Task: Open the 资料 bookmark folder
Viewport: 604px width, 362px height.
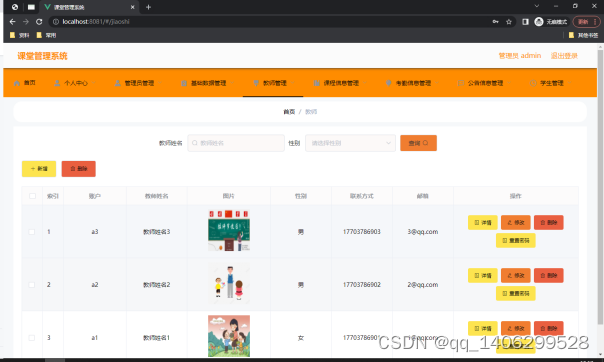Action: click(x=20, y=35)
